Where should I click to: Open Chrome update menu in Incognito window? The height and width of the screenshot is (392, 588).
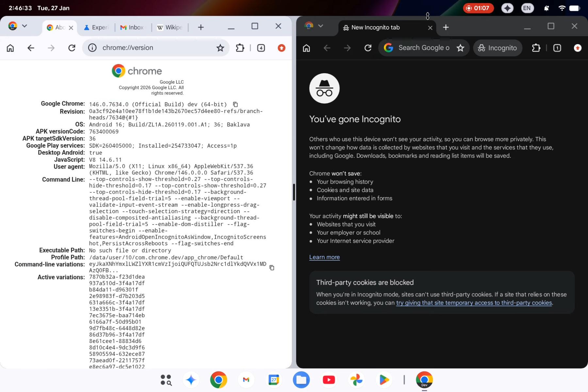click(x=578, y=48)
